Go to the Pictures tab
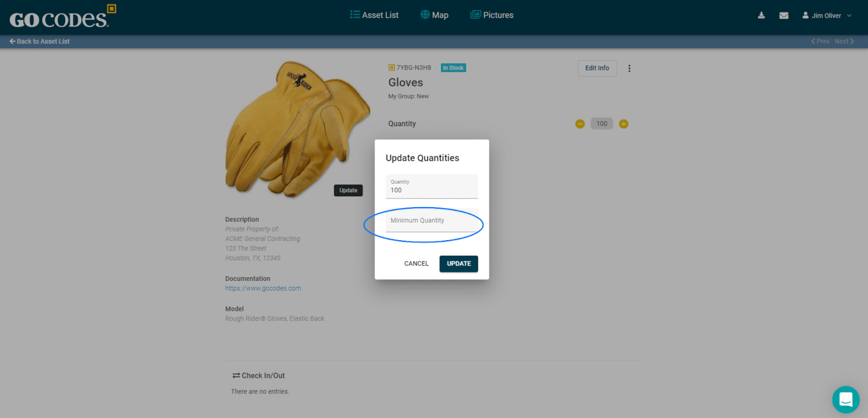 tap(492, 15)
